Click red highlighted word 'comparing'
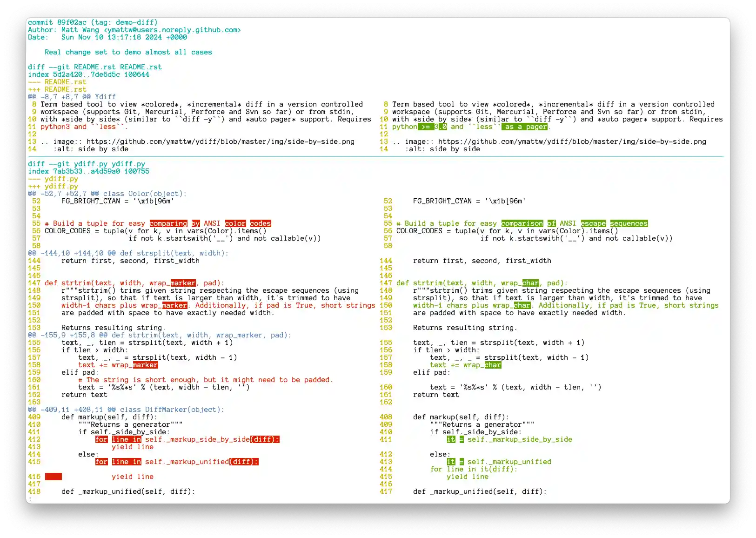This screenshot has height=538, width=756. click(x=168, y=223)
